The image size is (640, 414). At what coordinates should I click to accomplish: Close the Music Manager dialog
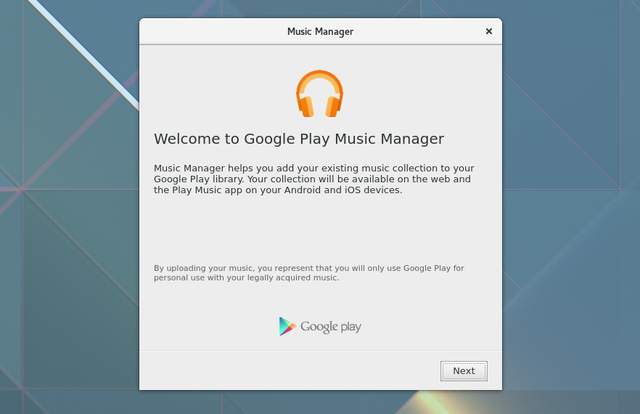click(x=489, y=31)
